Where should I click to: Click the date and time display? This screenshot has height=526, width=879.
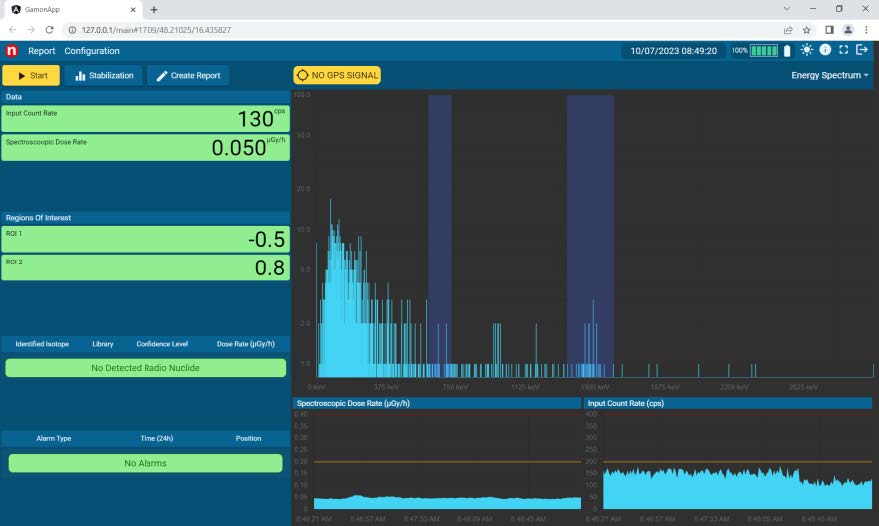673,51
